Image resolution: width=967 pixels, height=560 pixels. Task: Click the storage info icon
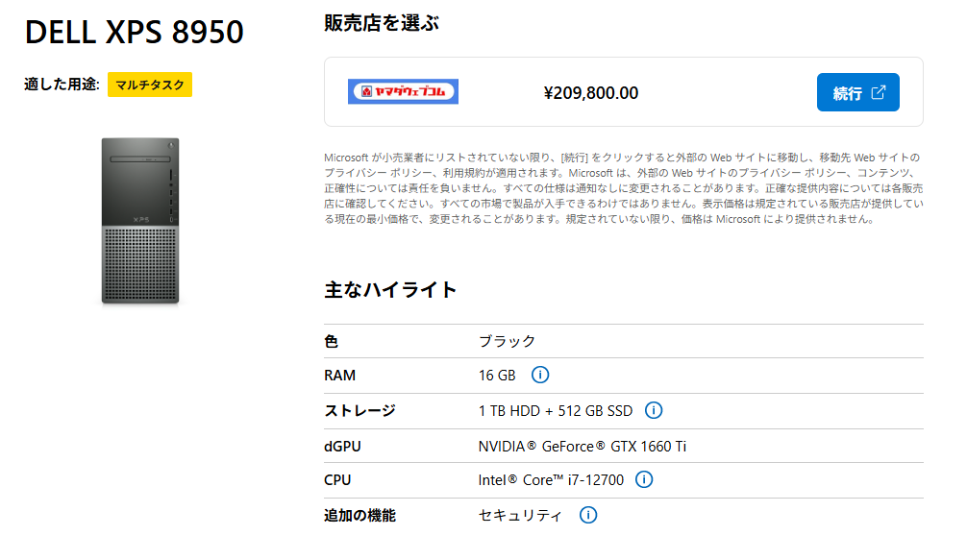click(653, 410)
